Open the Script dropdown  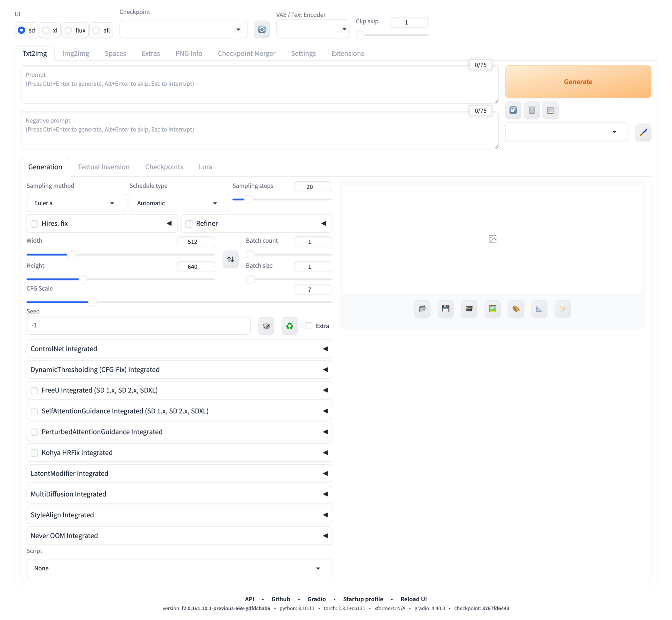tap(179, 568)
